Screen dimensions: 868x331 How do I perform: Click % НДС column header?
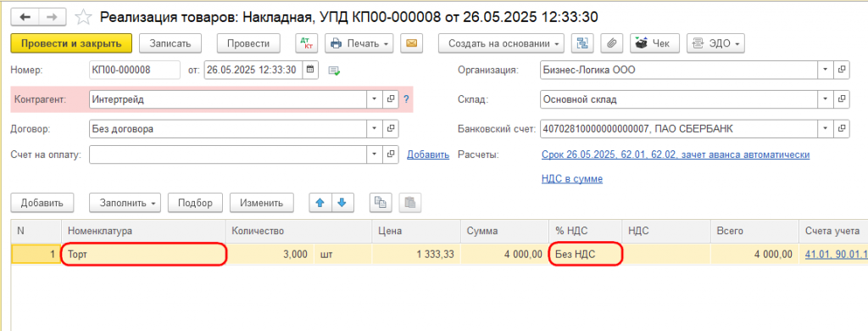(586, 231)
